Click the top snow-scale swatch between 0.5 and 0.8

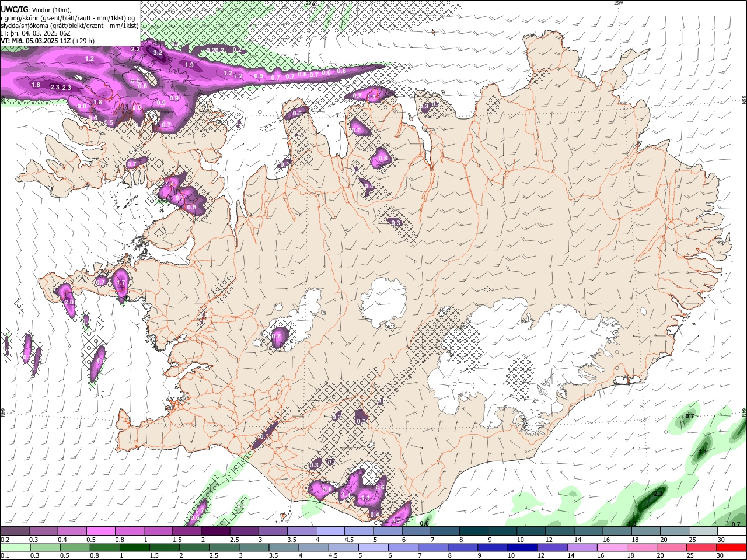(100, 531)
